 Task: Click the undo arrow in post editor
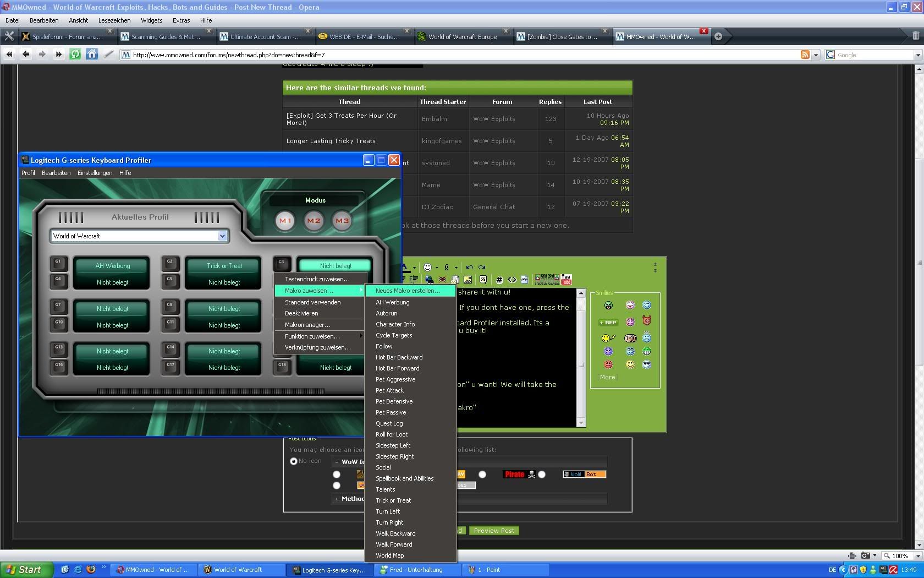click(x=469, y=267)
